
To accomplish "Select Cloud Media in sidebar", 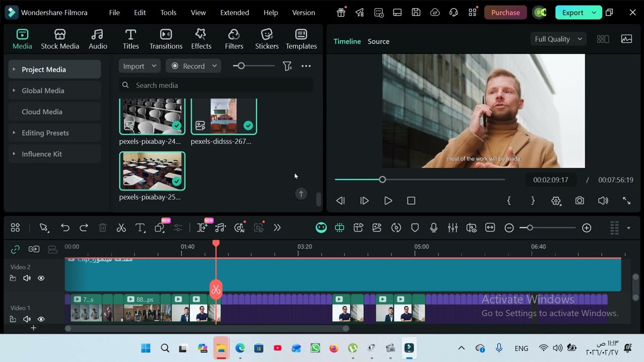I will (54, 112).
